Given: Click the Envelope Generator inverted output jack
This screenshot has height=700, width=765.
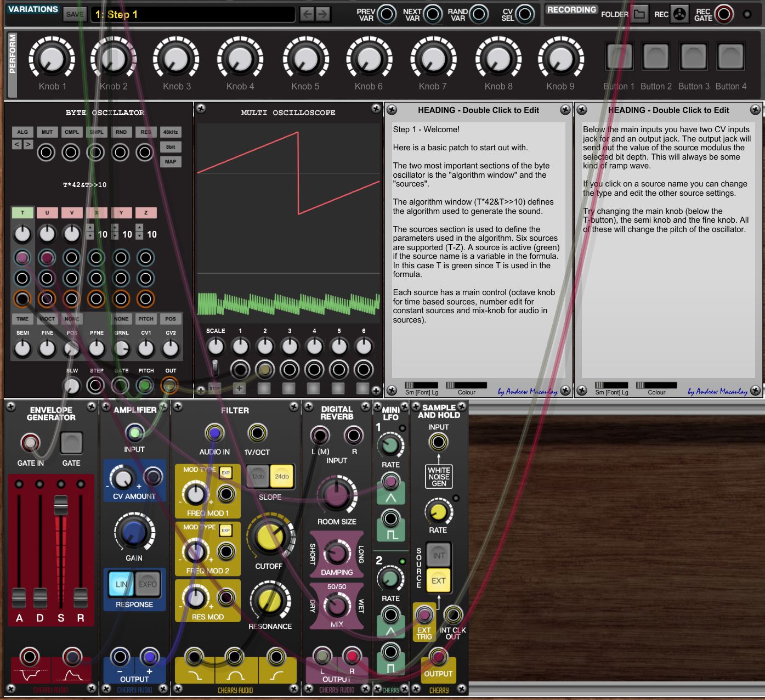Looking at the screenshot, I should point(30,657).
